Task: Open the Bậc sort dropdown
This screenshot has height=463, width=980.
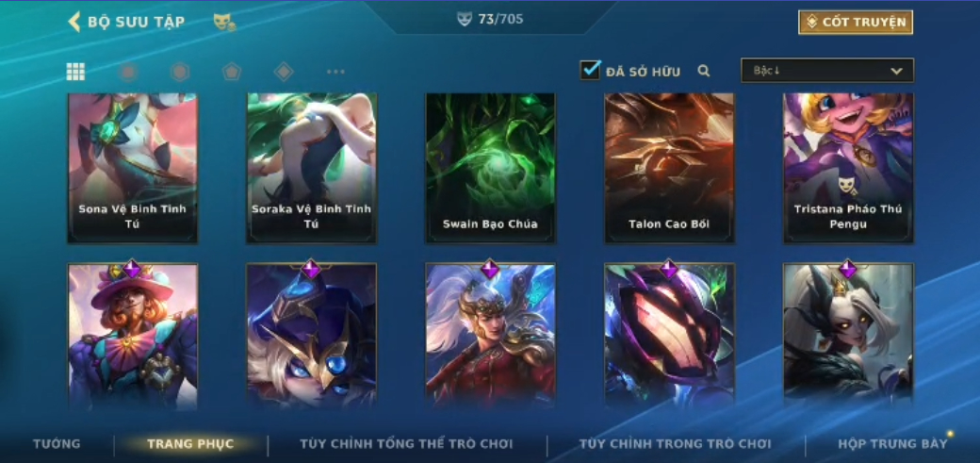Action: coord(827,71)
